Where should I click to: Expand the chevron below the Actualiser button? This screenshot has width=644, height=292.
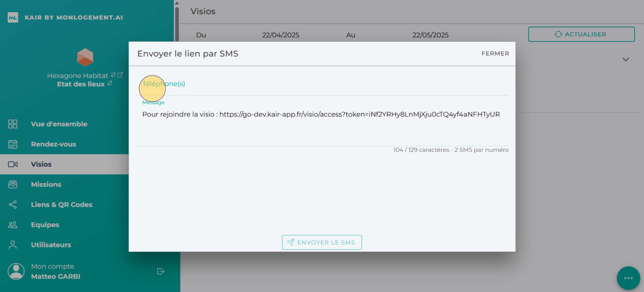[x=625, y=60]
